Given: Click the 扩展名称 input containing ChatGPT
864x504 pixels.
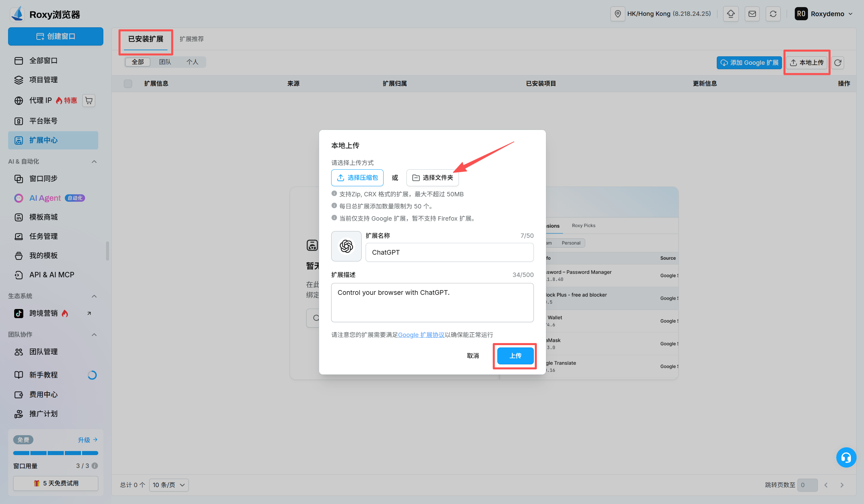Looking at the screenshot, I should [449, 252].
